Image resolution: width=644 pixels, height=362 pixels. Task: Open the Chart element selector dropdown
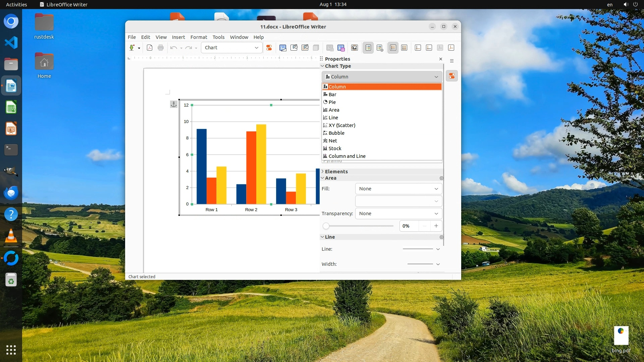231,48
